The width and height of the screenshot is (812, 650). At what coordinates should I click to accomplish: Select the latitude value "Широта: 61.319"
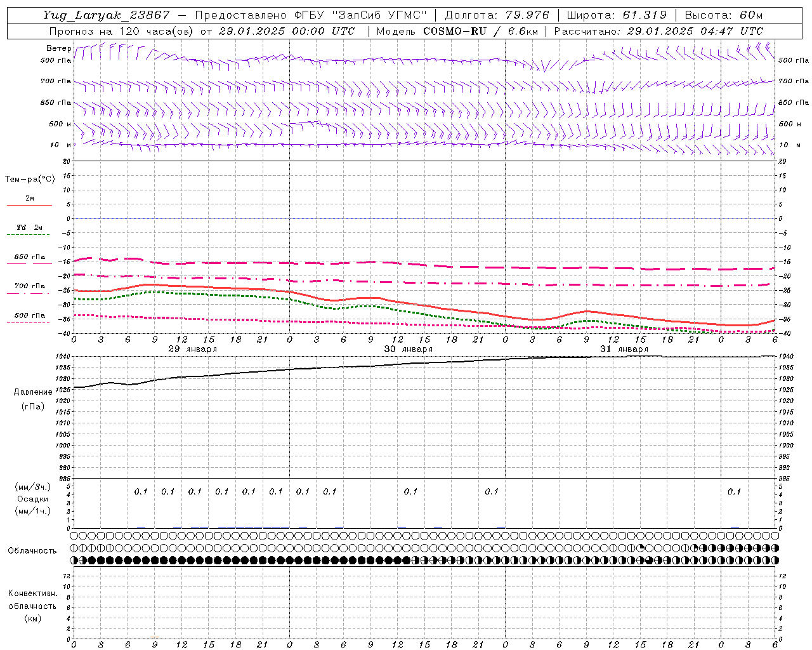(x=617, y=15)
